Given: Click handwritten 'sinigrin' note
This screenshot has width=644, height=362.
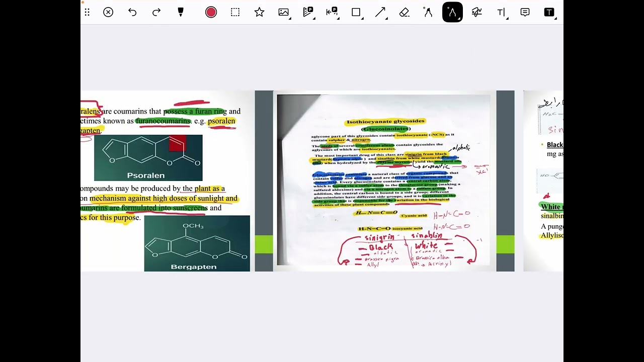Looking at the screenshot, I should click(379, 237).
